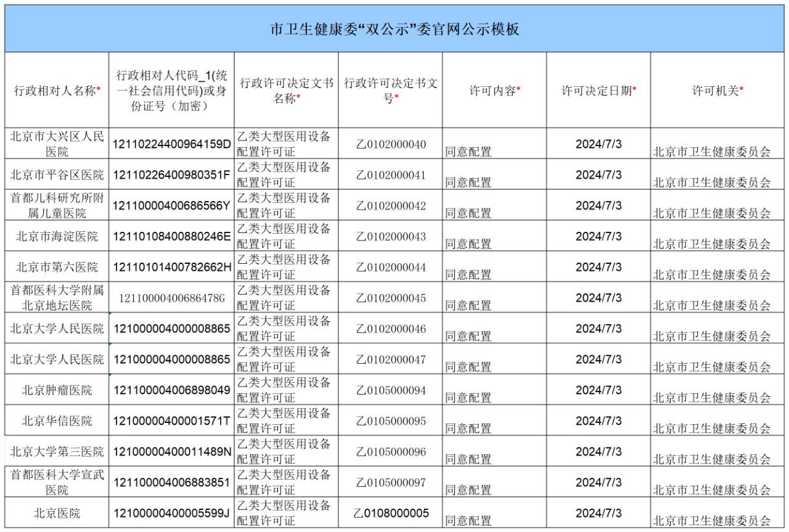Click the 北京市平谷区医院 name cell
Screen dimensions: 789x532
(x=57, y=174)
